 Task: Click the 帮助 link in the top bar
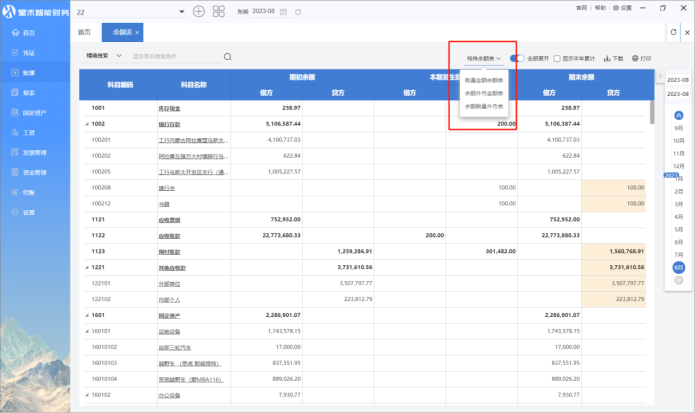[x=601, y=7]
